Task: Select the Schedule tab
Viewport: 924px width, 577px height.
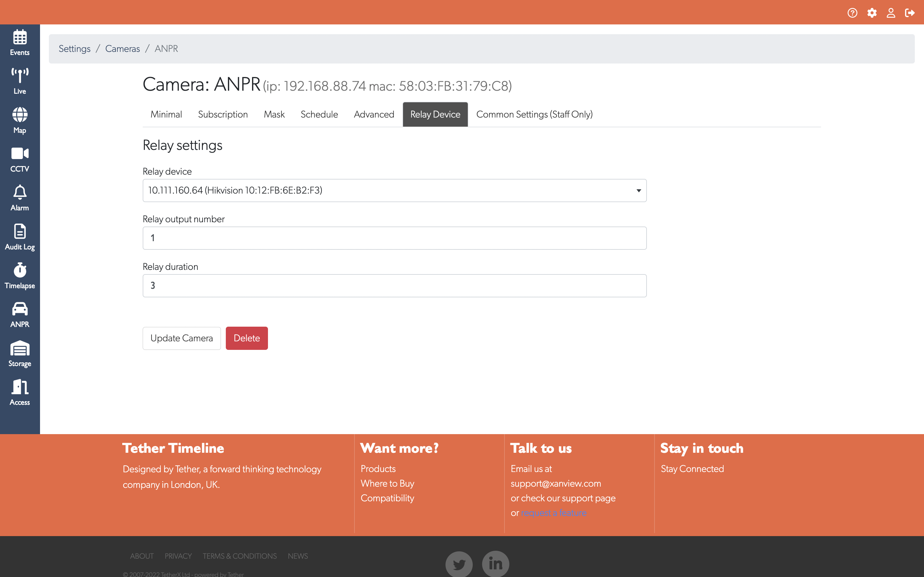Action: pos(319,114)
